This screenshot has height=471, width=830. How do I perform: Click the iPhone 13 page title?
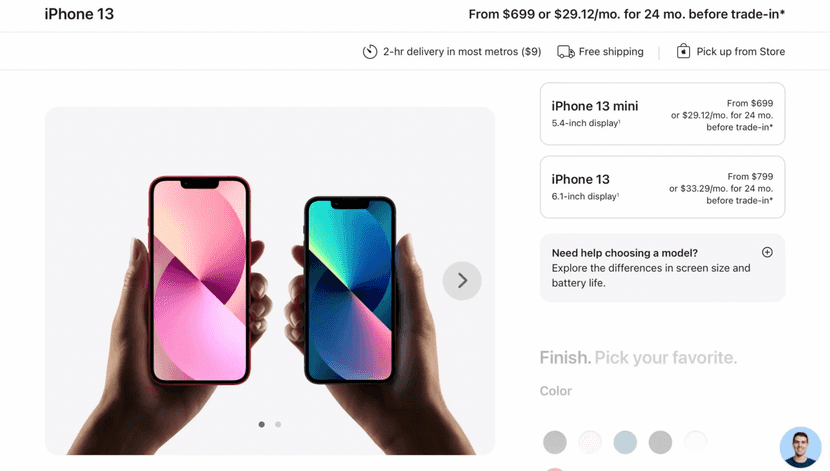tap(79, 14)
